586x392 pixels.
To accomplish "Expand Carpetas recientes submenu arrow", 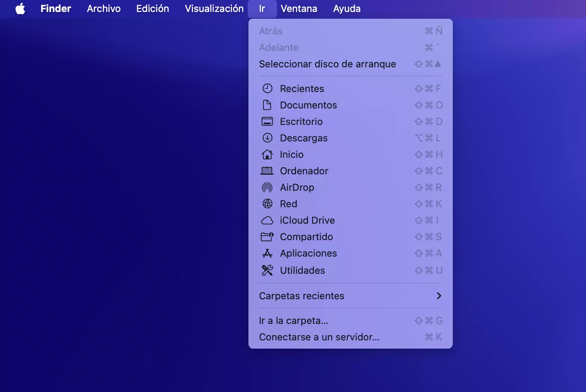I will (439, 296).
